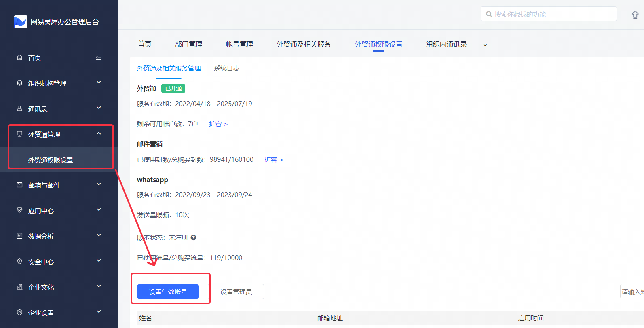
Task: Expand the 组织机构管理 menu chevron
Action: click(x=99, y=83)
